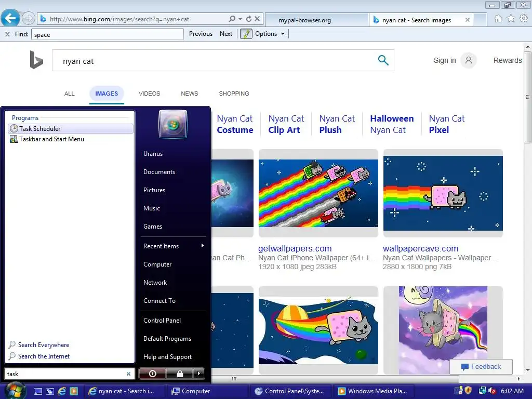Open the SHOPPING search tab
532x399 pixels.
[234, 94]
